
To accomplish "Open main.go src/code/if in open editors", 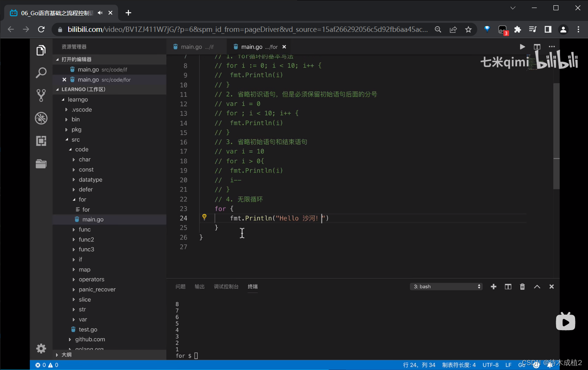I will click(x=109, y=69).
